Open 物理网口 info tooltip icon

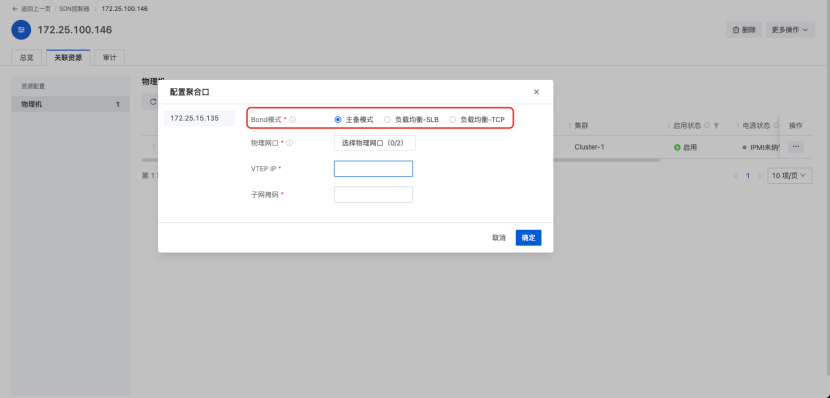pos(290,143)
